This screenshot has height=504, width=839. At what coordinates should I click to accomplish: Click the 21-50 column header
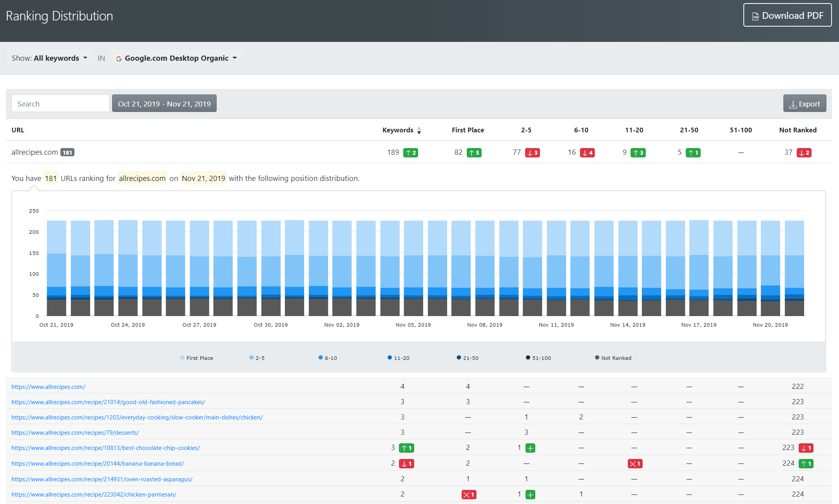click(x=689, y=130)
